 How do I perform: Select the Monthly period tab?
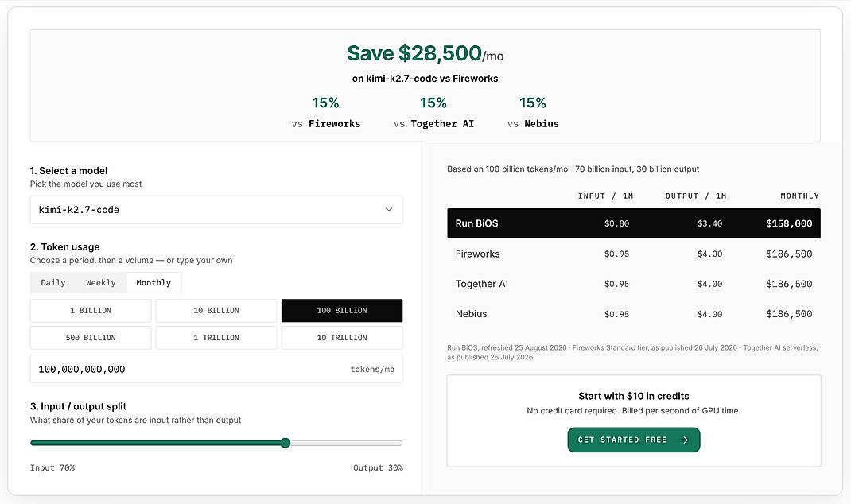tap(153, 283)
